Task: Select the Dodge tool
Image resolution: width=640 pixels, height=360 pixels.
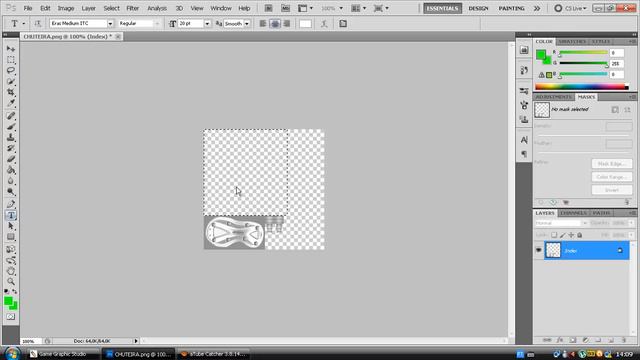Action: [11, 192]
